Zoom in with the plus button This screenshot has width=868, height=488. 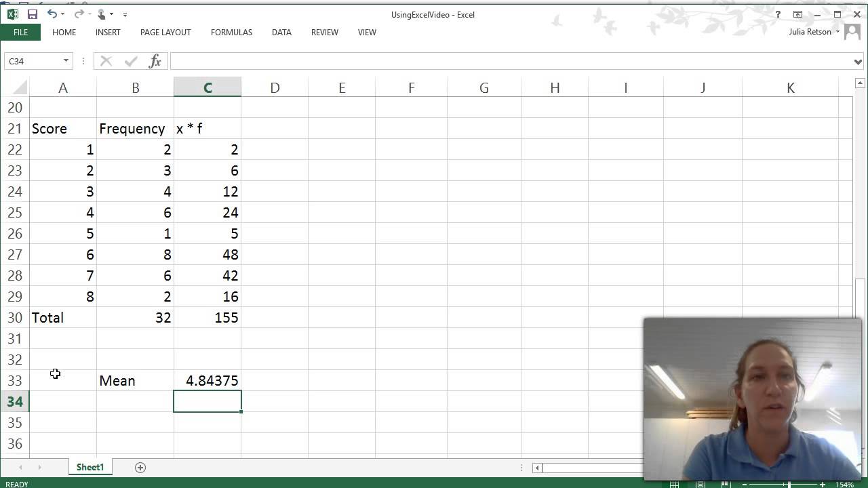pyautogui.click(x=823, y=484)
